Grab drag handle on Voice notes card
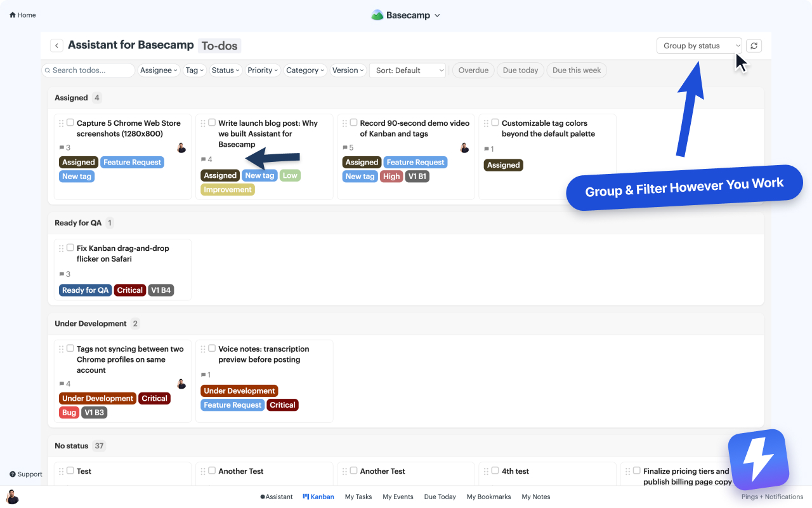Screen dimensions: 812x508 coord(203,349)
